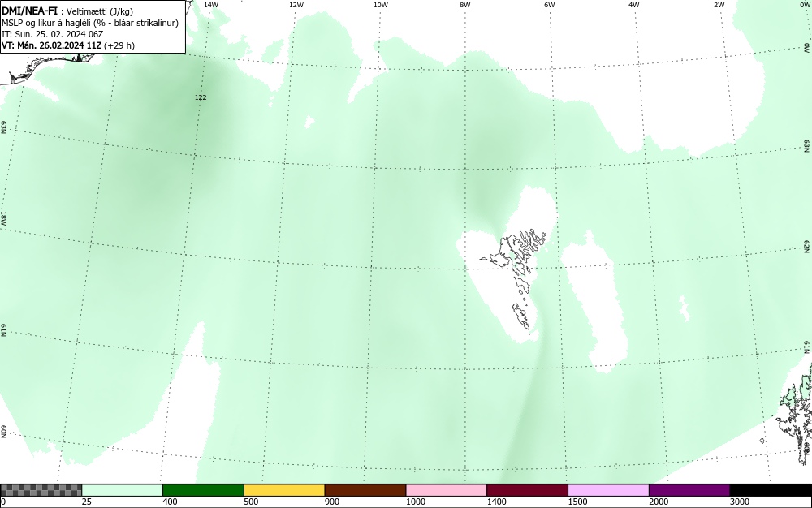Click the "6W" longitude label
812x508 pixels.
coord(550,5)
